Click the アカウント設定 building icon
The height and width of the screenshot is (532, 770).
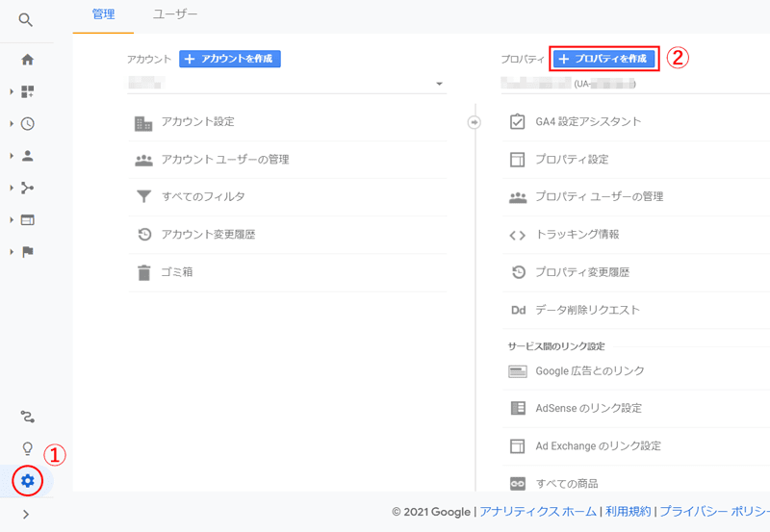143,123
